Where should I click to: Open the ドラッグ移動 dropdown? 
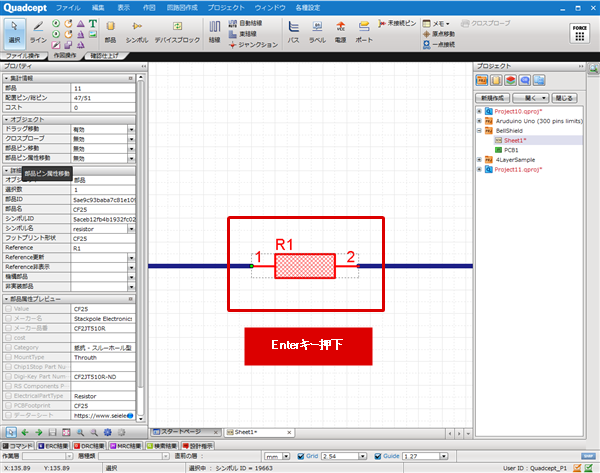pos(131,129)
